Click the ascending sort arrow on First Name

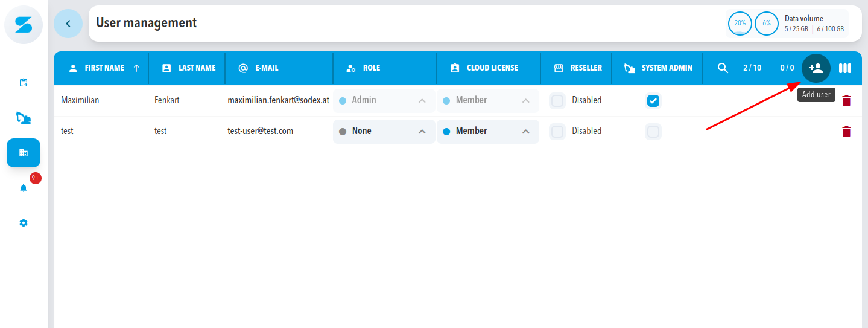click(136, 68)
